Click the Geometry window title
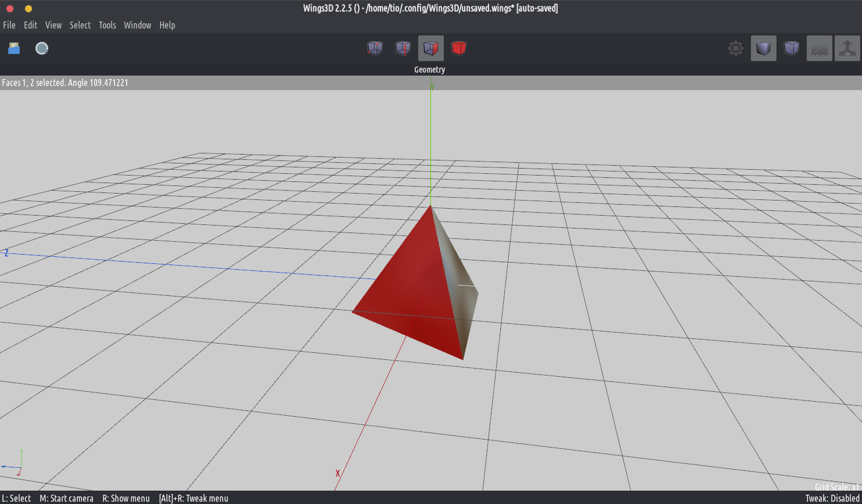 [430, 70]
